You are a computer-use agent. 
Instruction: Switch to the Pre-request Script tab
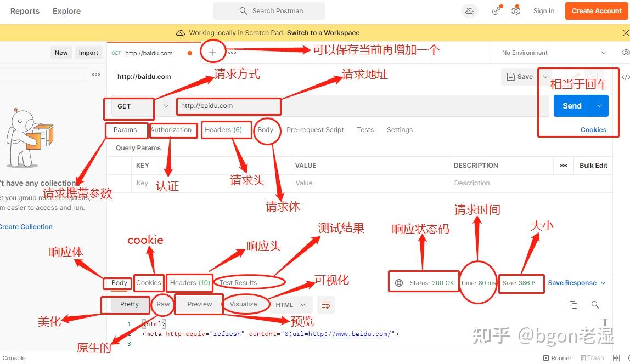315,130
